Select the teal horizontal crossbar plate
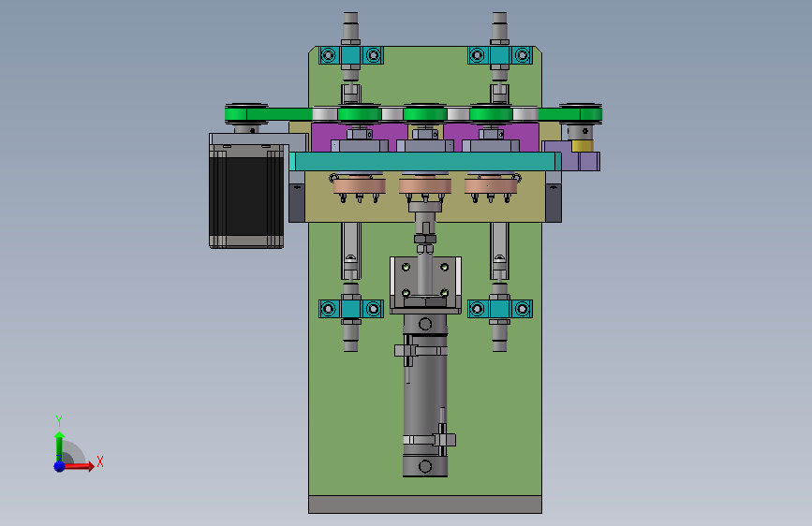This screenshot has width=812, height=526. (x=425, y=161)
